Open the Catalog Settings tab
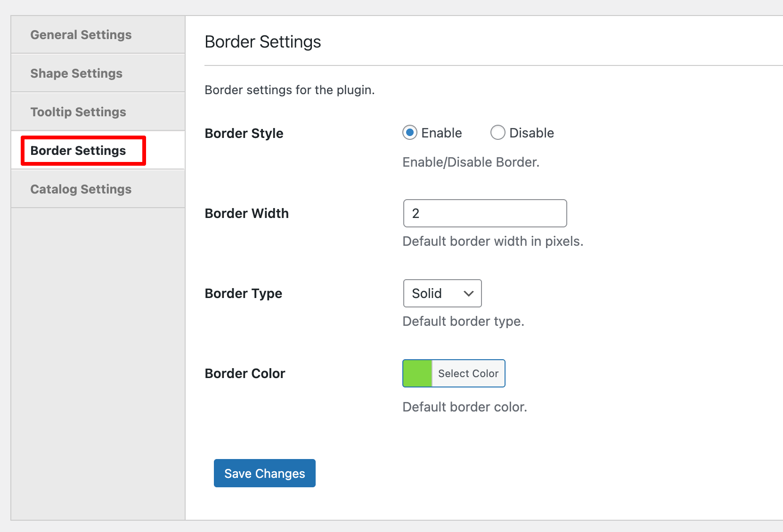 (x=81, y=189)
